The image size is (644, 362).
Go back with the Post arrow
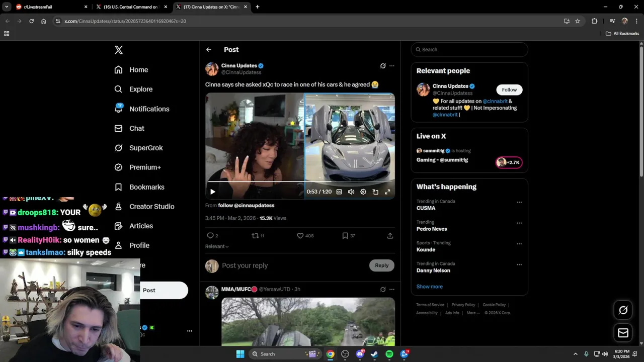[x=209, y=50]
